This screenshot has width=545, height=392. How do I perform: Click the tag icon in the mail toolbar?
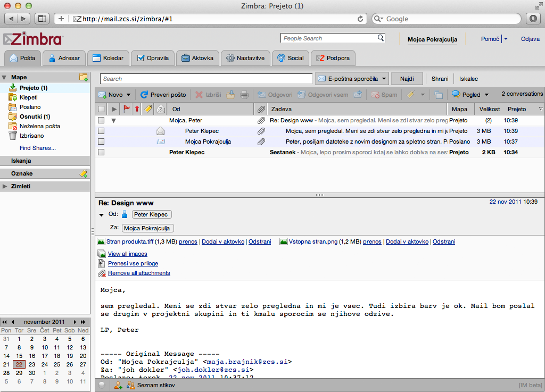pos(410,95)
